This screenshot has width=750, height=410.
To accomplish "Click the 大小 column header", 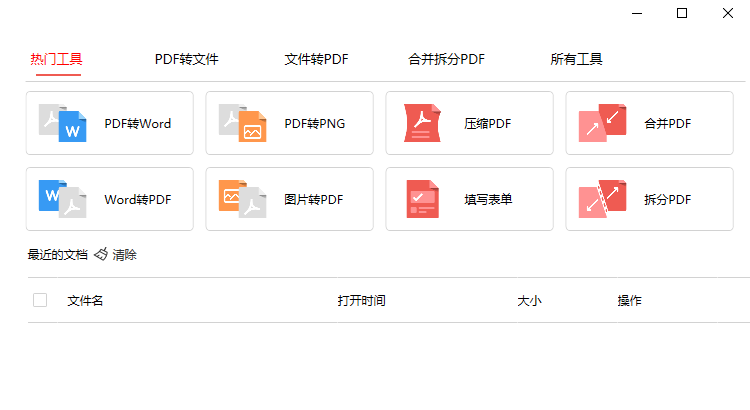I will tap(529, 300).
